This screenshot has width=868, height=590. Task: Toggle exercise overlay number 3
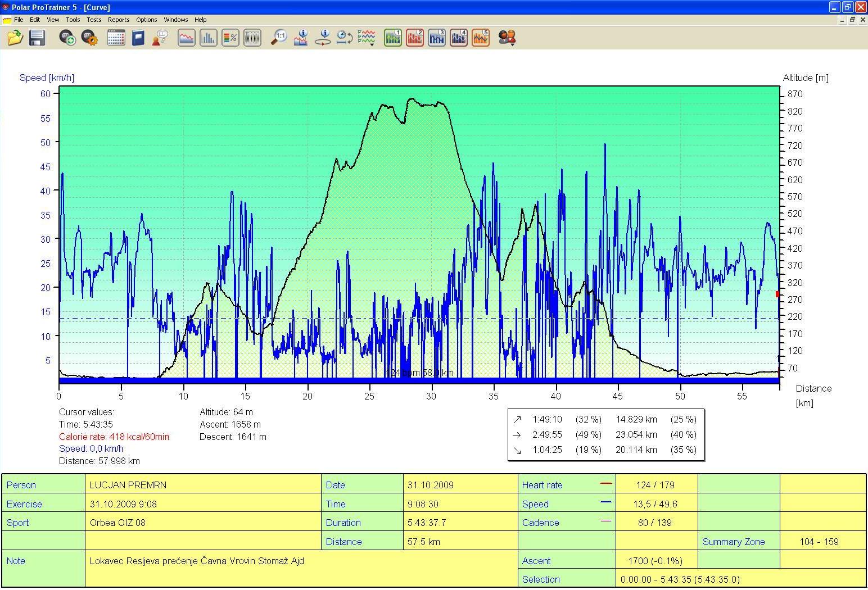tap(437, 38)
